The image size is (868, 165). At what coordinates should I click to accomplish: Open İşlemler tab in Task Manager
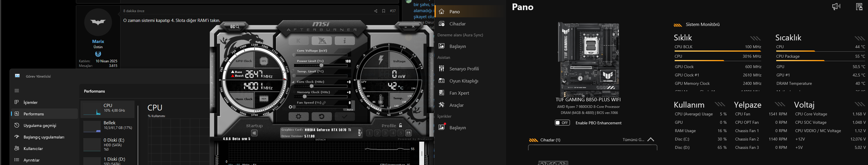tap(44, 102)
